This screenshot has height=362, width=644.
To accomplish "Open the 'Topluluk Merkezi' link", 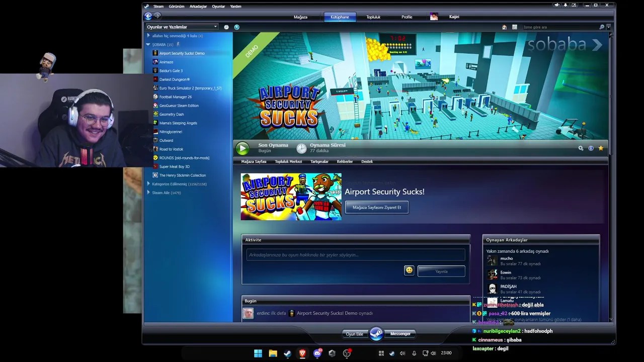I will point(288,161).
